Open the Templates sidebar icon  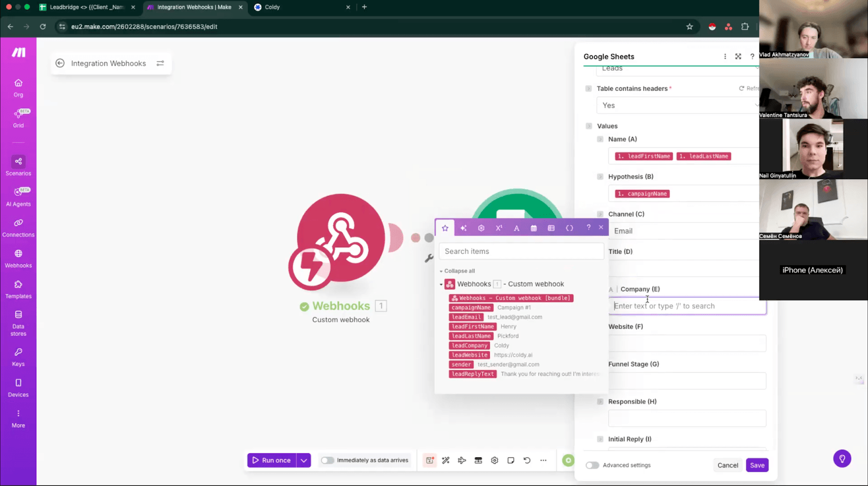18,289
